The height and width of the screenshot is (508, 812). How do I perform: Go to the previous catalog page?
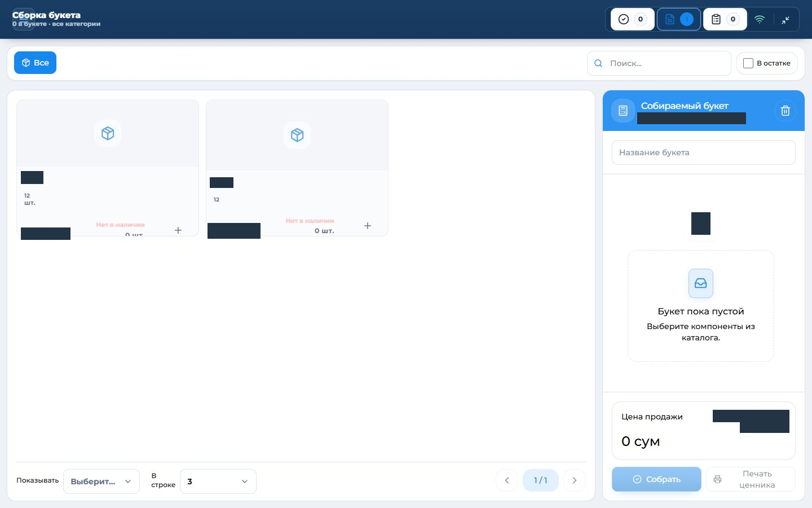coord(507,480)
